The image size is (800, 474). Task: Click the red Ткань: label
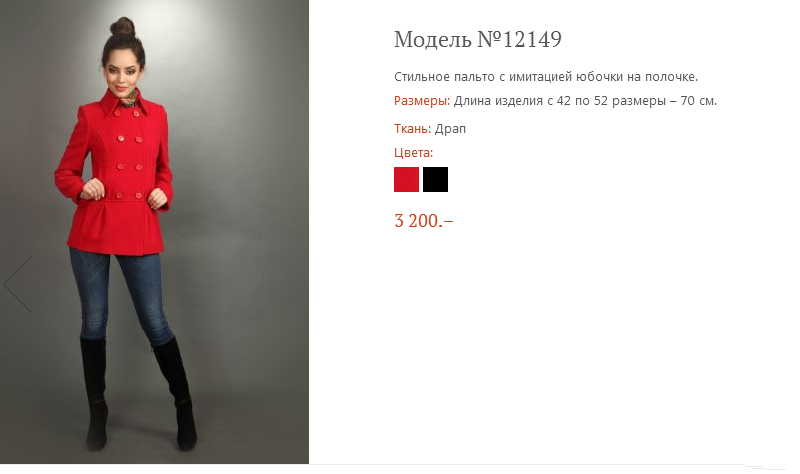pos(412,129)
